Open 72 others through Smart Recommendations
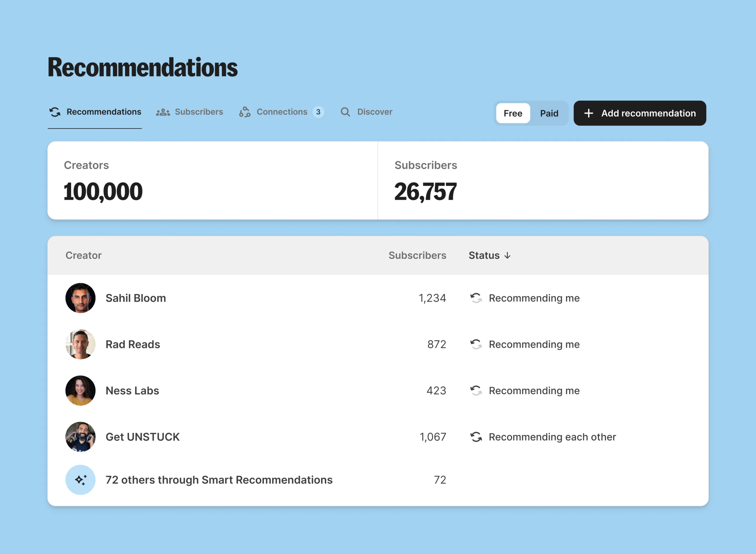Screen dimensions: 756x554 [x=219, y=480]
